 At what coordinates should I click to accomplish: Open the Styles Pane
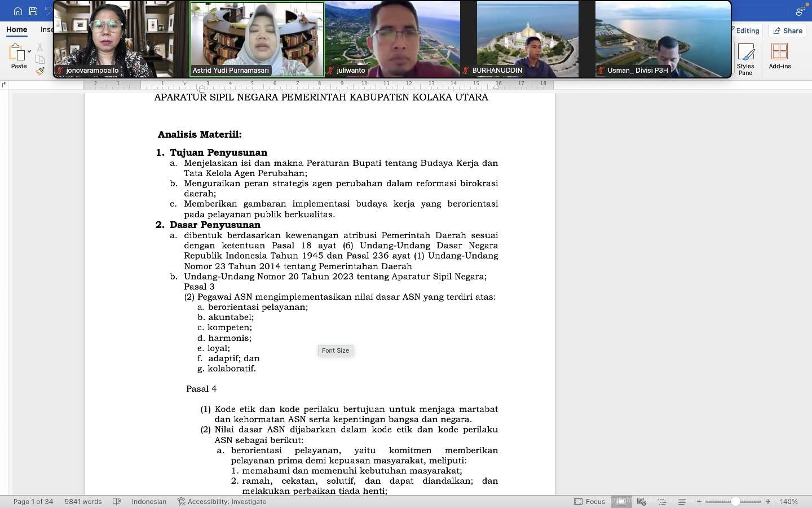[x=745, y=59]
